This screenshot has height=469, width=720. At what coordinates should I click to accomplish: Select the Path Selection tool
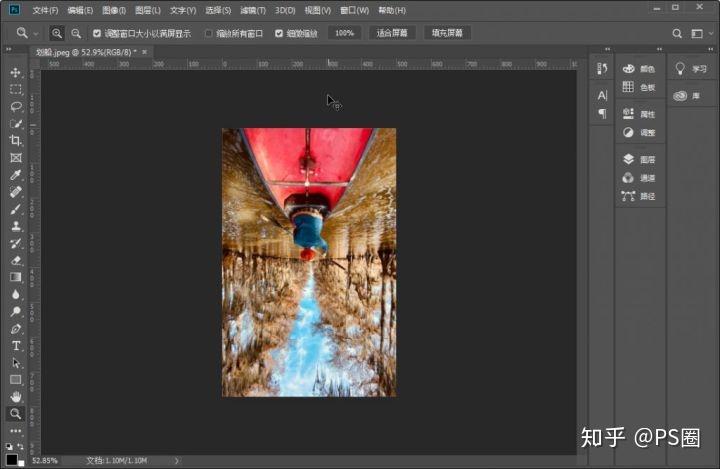pos(16,362)
